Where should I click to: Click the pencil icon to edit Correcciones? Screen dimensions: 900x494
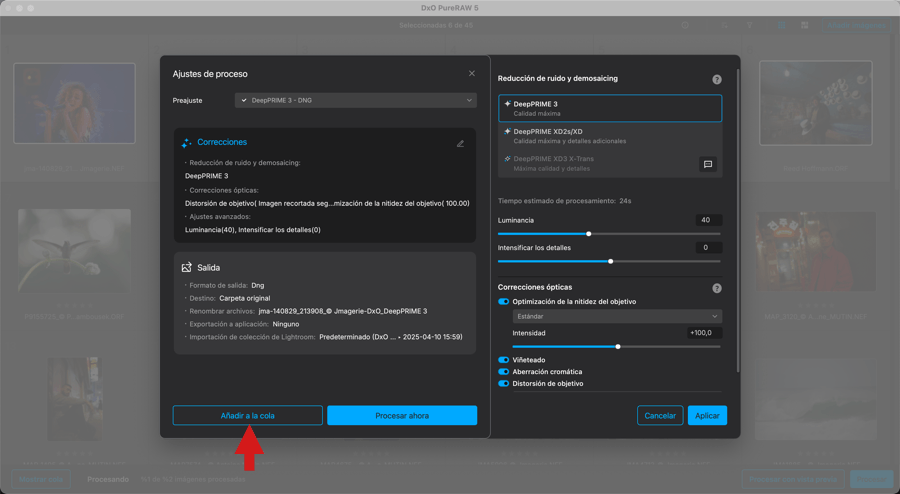(x=460, y=143)
